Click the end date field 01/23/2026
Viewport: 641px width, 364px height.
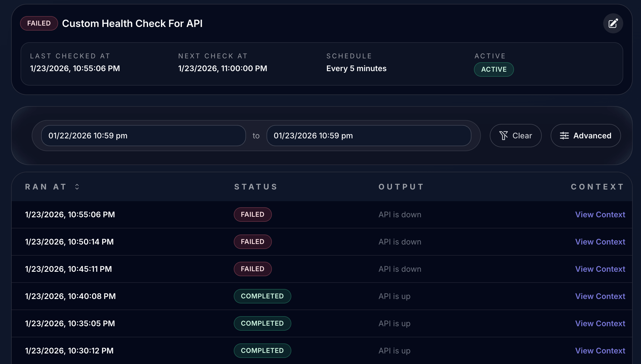(x=369, y=136)
